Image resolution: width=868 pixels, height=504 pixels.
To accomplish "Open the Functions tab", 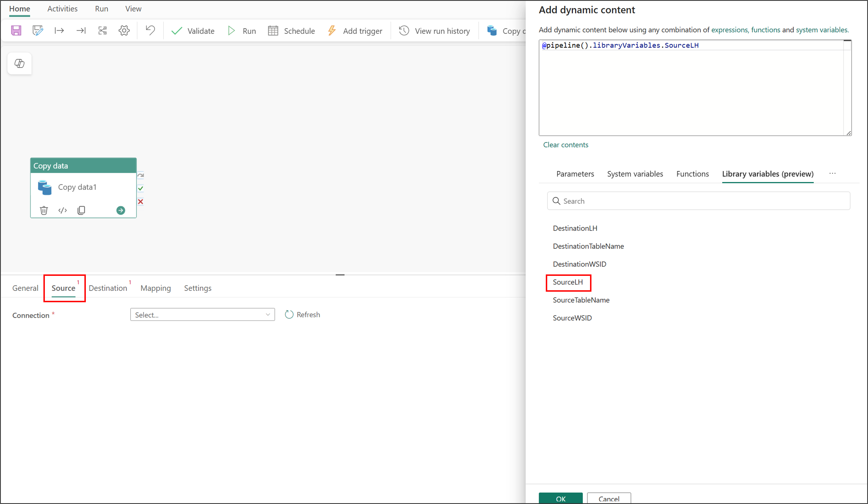I will pos(692,174).
